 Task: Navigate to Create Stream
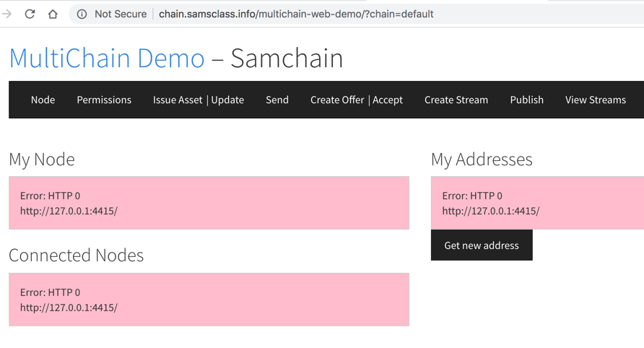click(456, 100)
